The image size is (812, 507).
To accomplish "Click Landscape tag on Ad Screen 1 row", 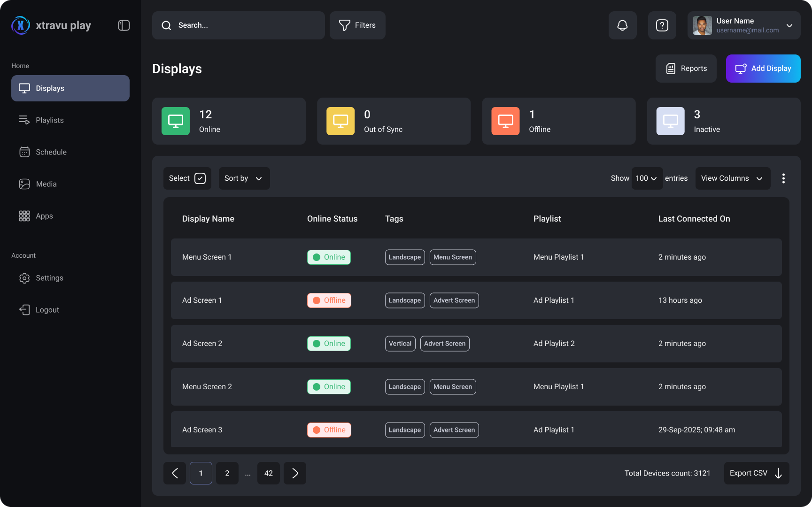I will coord(405,300).
